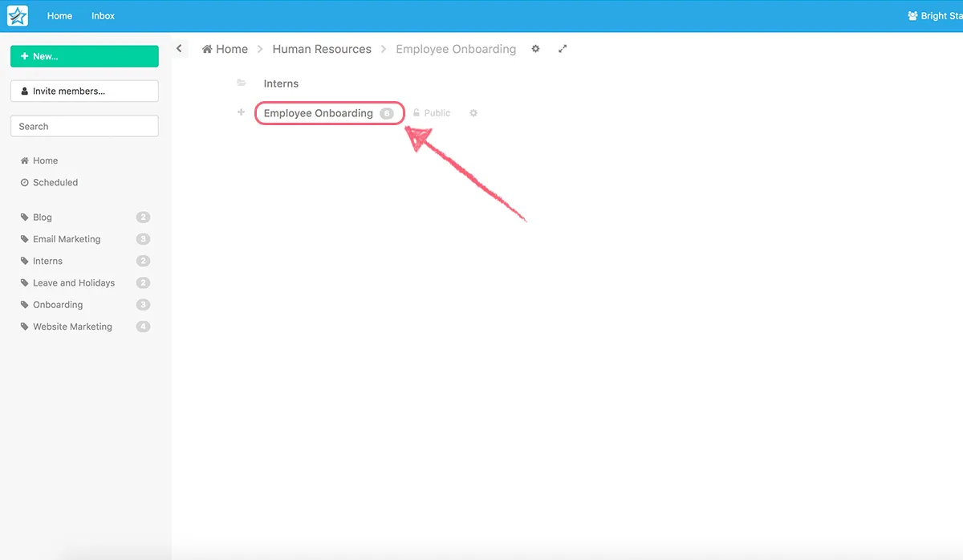Select the Blog tag
The width and height of the screenshot is (963, 560).
click(36, 217)
